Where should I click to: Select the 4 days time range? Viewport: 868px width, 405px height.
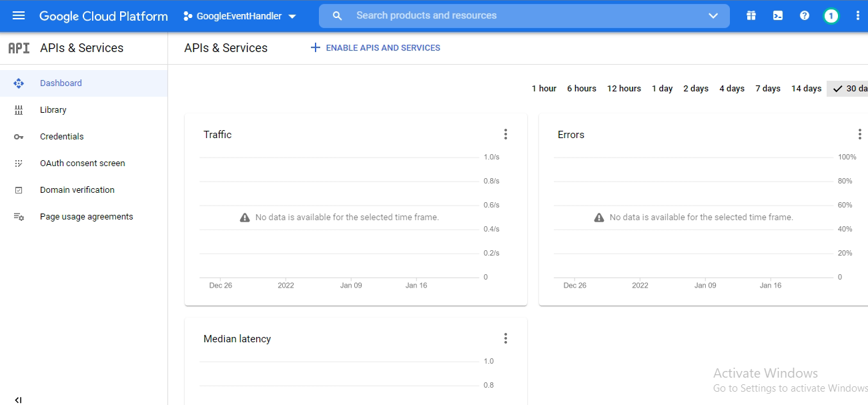tap(732, 89)
